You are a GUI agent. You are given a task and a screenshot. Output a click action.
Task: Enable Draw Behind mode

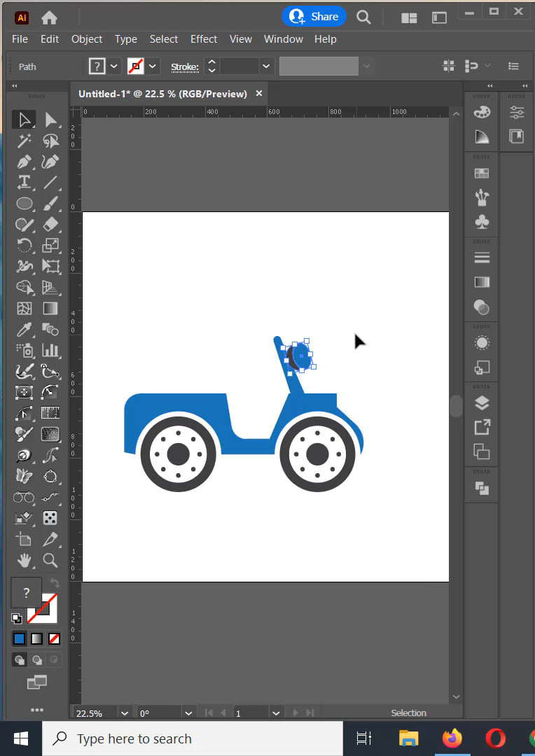36,659
